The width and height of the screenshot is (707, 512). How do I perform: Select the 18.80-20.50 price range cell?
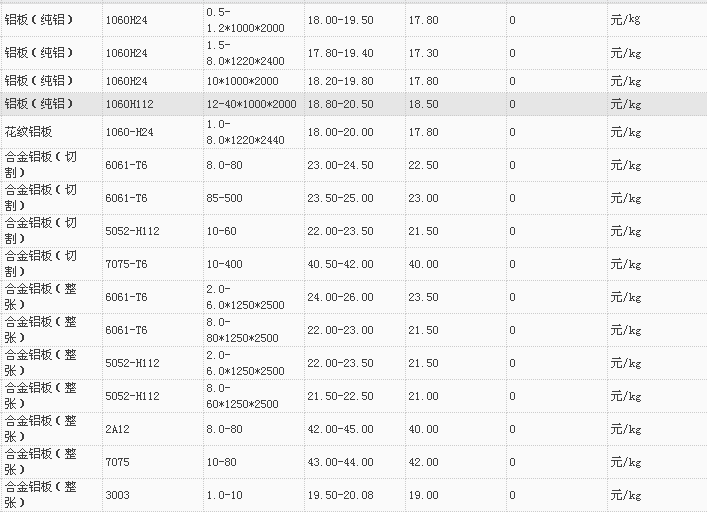click(341, 104)
